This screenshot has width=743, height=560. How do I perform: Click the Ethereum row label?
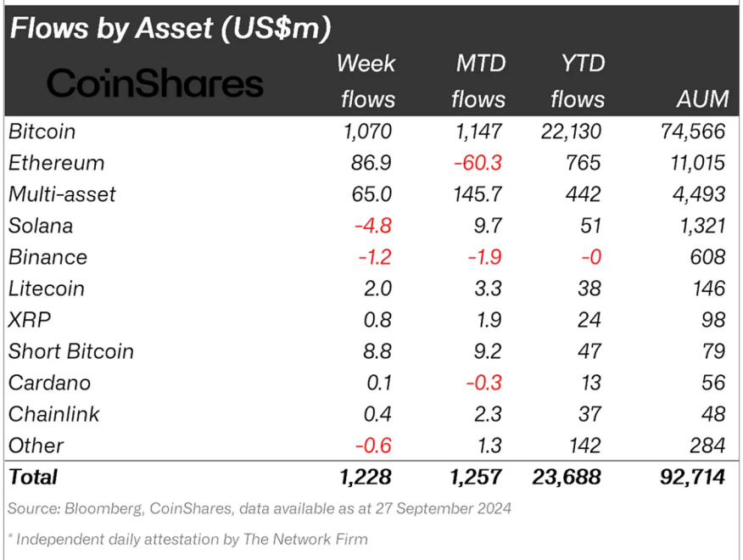56,163
